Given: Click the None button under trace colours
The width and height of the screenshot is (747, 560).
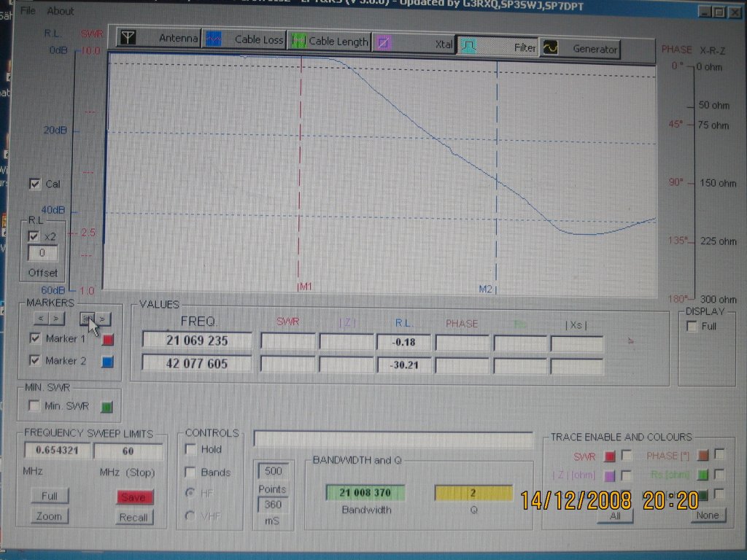Looking at the screenshot, I should pyautogui.click(x=707, y=515).
